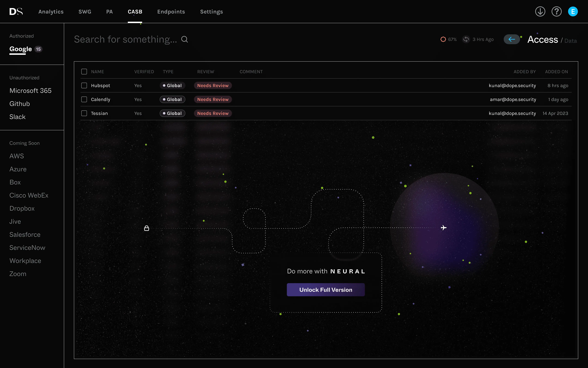
Task: Sort by the ADDED BY column header
Action: tap(525, 72)
